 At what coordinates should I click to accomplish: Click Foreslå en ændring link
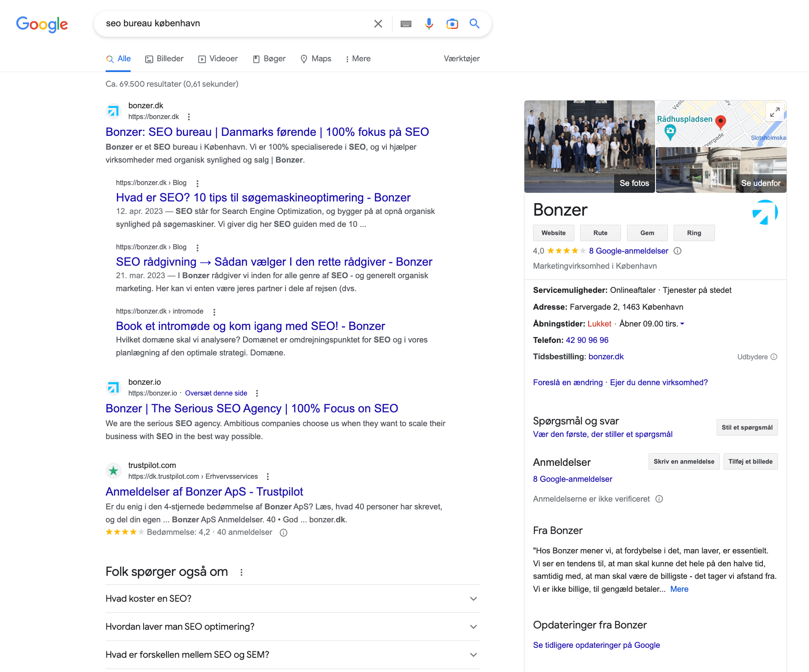point(568,383)
